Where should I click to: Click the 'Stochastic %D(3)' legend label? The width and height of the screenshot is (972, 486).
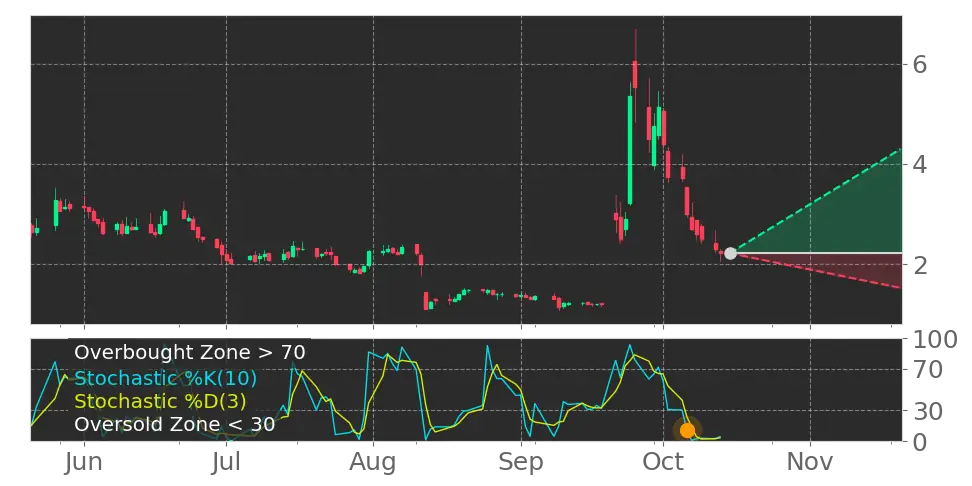pos(160,401)
